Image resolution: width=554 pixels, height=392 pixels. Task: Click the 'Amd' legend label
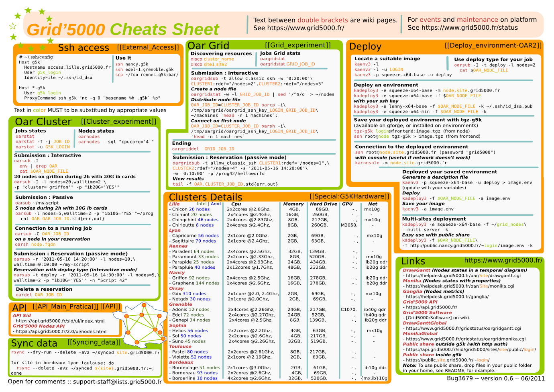216,204
